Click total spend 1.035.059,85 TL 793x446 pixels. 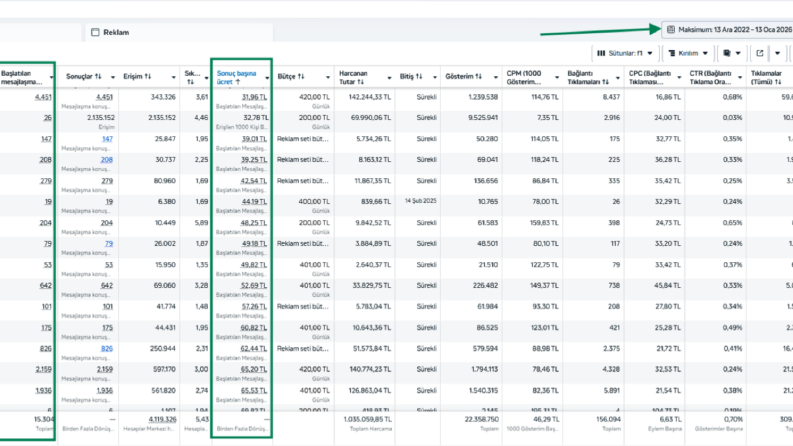point(367,419)
